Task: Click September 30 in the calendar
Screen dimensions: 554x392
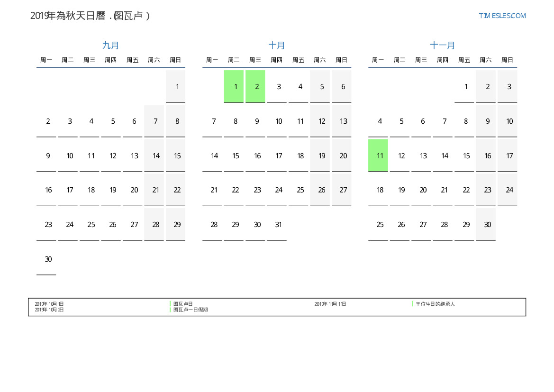Action: (48, 259)
